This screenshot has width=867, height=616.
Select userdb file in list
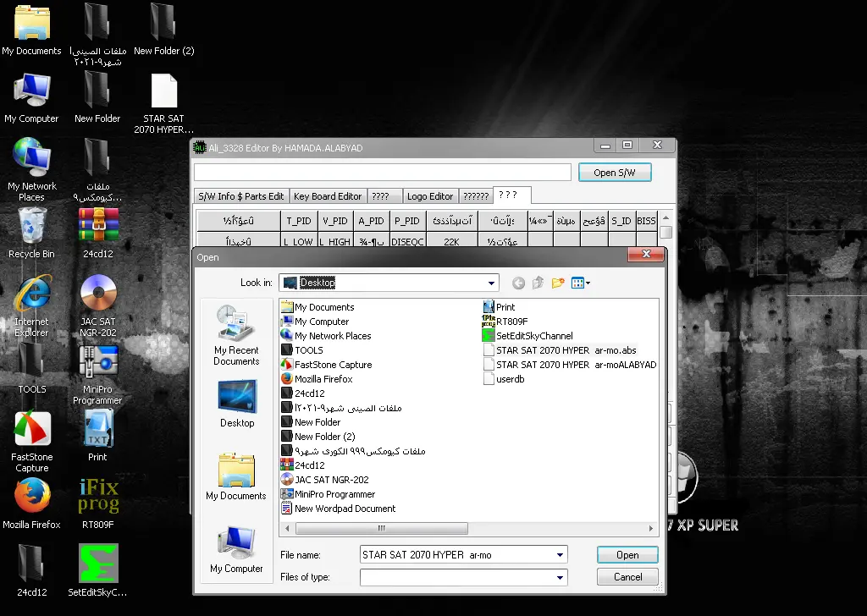tap(504, 379)
